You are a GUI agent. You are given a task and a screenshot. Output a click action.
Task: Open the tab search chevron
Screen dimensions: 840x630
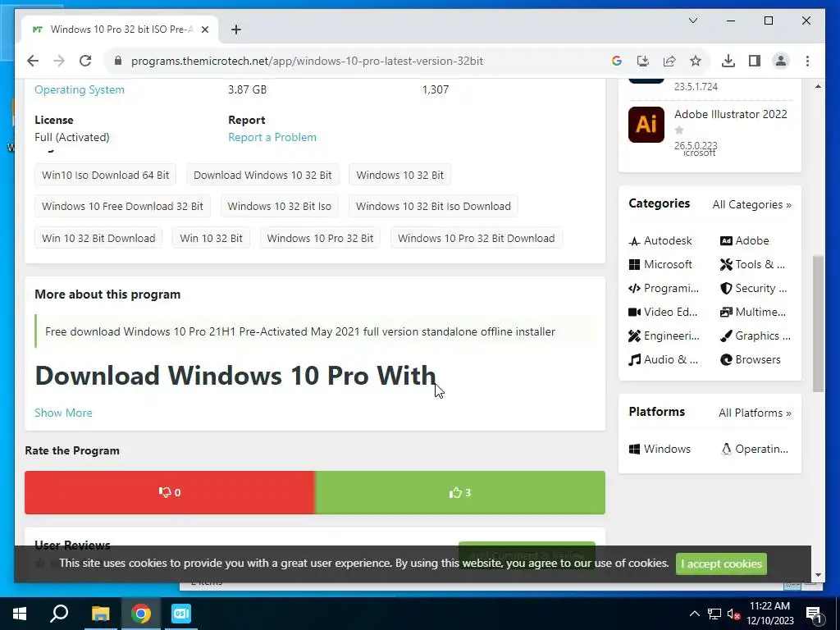pyautogui.click(x=693, y=21)
